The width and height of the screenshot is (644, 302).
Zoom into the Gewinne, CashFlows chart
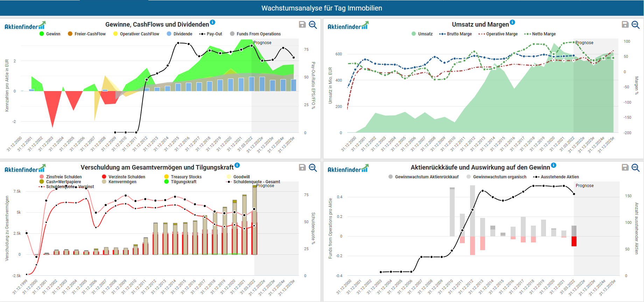click(x=313, y=25)
